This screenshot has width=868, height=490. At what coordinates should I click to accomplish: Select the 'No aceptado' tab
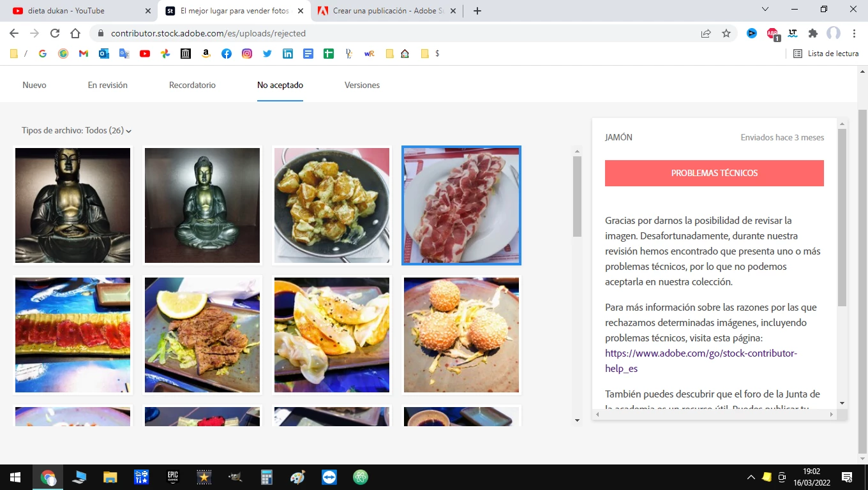click(280, 85)
